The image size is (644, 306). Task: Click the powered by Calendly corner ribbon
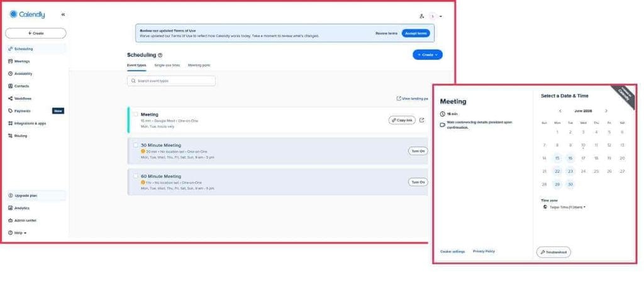point(625,96)
